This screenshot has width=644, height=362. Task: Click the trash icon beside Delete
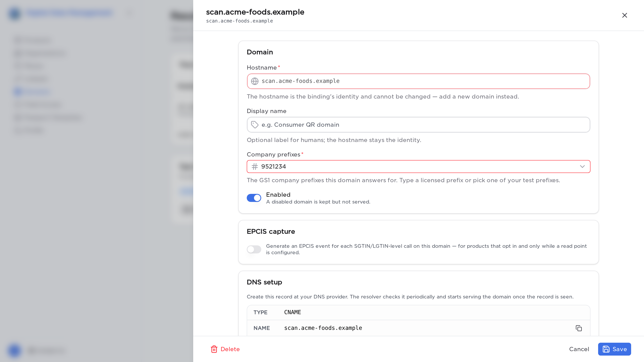point(214,349)
